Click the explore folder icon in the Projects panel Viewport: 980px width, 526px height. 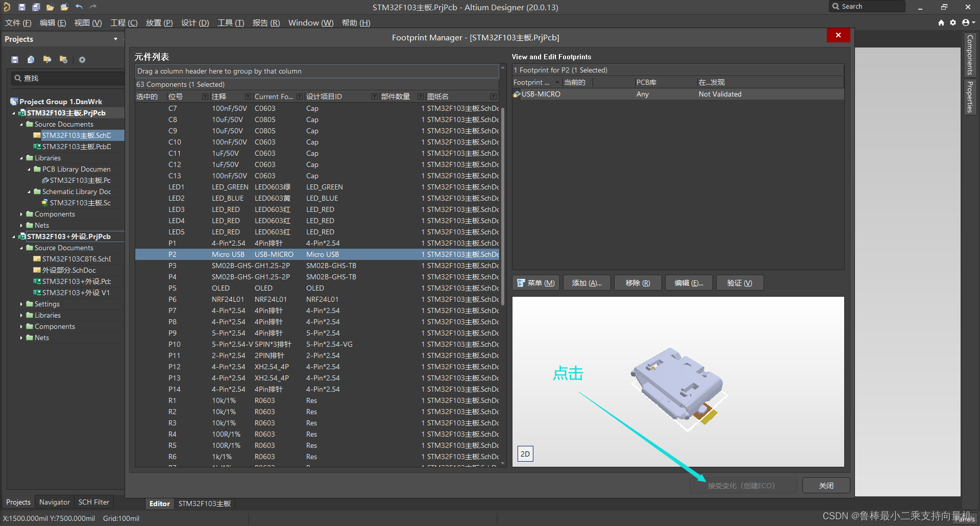pyautogui.click(x=47, y=60)
